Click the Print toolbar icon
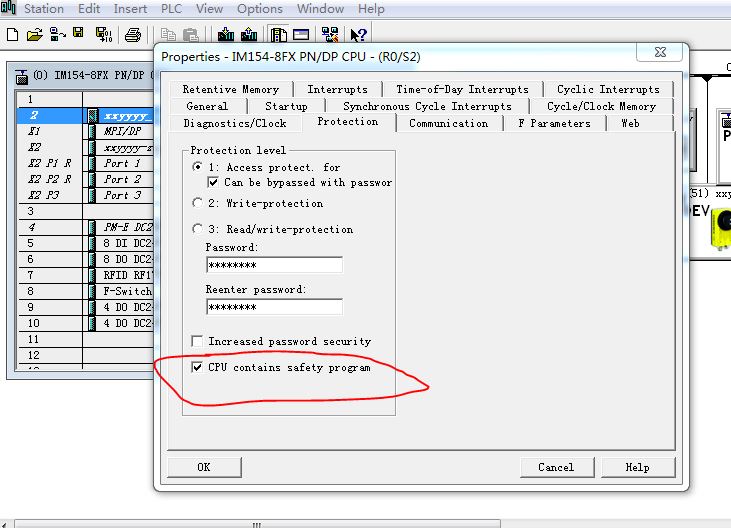The width and height of the screenshot is (731, 528). [x=133, y=35]
